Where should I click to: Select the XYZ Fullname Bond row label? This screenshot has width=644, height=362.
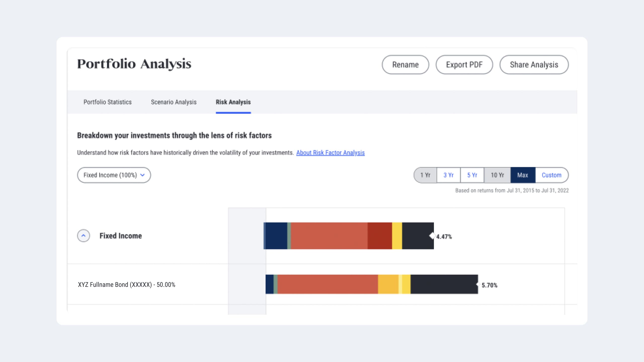(x=126, y=285)
